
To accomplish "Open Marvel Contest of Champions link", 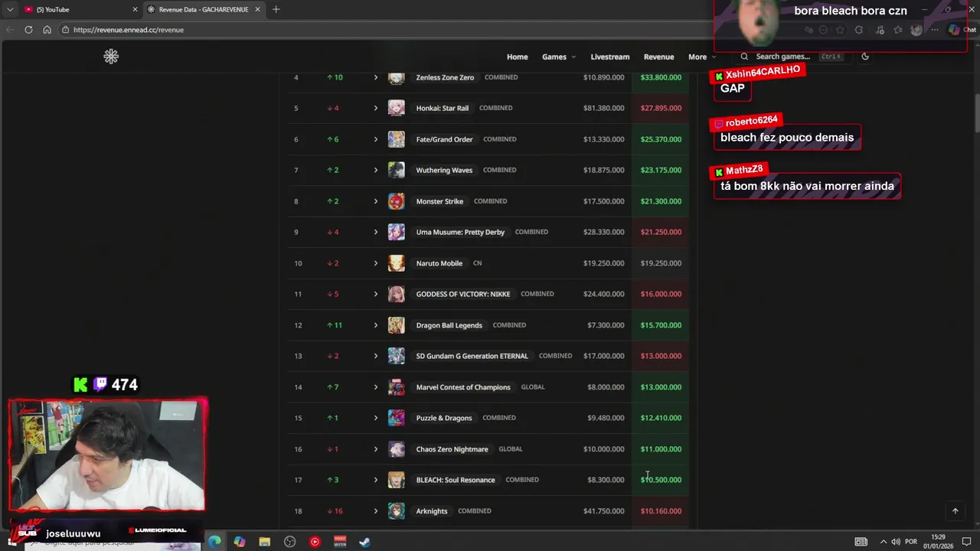I will point(463,387).
